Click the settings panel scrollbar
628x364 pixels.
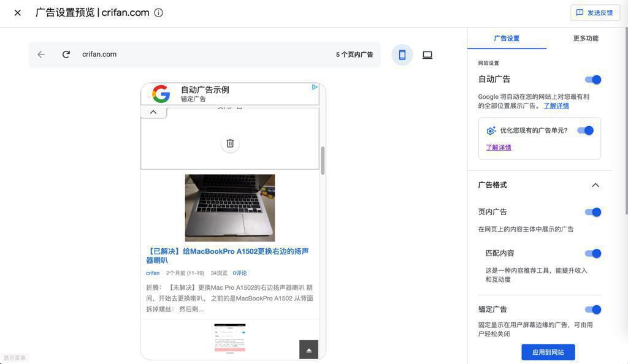click(x=626, y=120)
